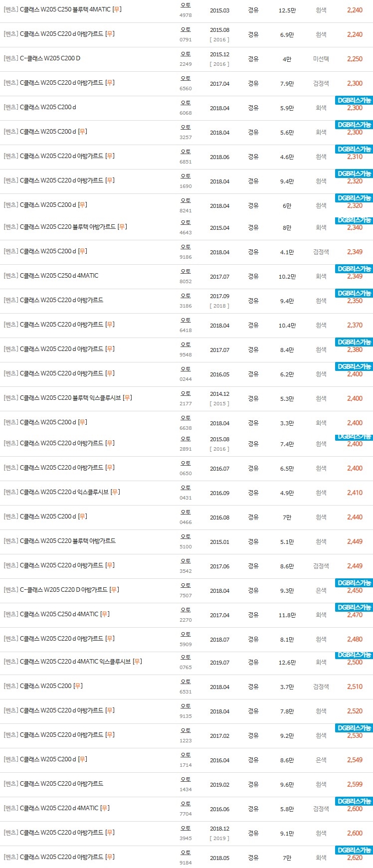
Task: Click registration date 2015.03
Action: click(219, 10)
